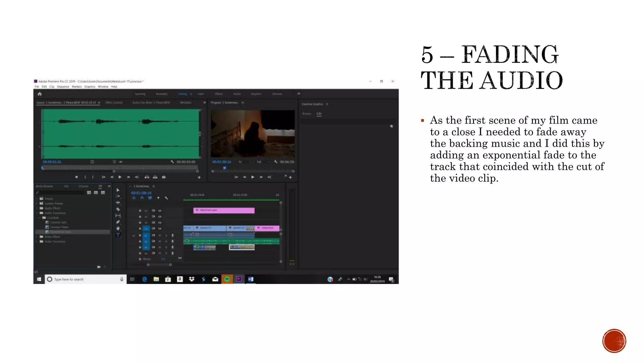This screenshot has height=362, width=644.
Task: Open the Home screen icon in Premiere
Action: coord(40,94)
